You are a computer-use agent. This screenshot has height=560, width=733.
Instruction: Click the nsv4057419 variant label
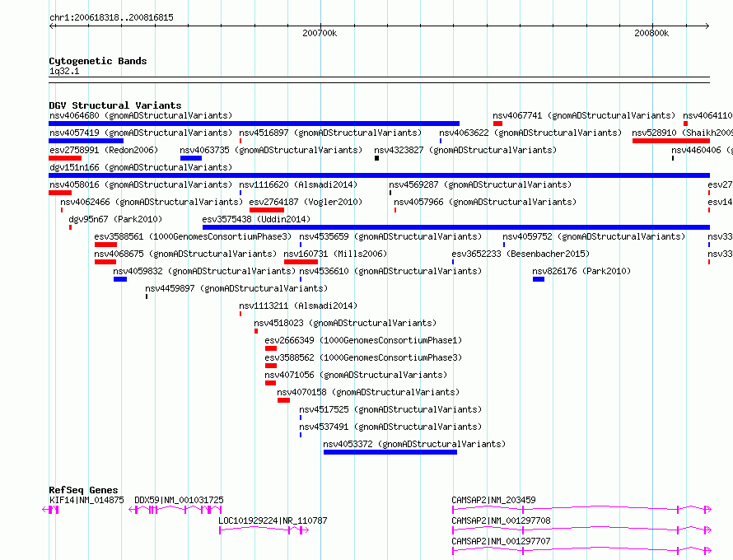click(141, 133)
